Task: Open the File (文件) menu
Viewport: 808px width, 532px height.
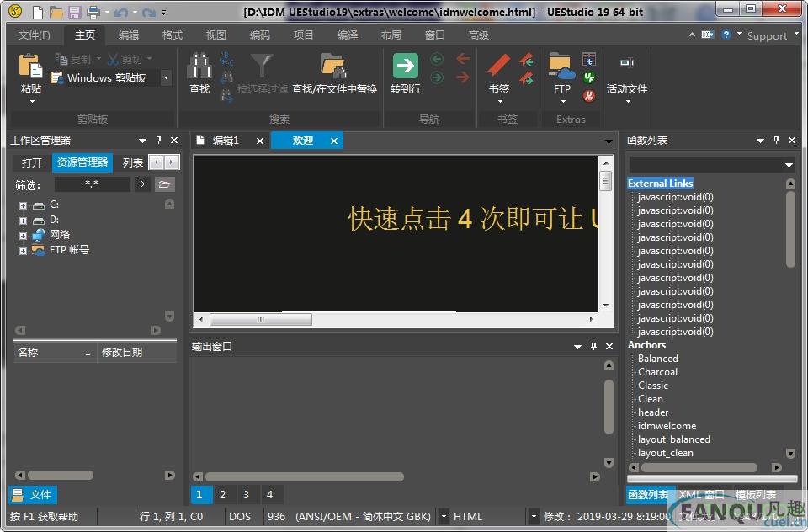Action: pyautogui.click(x=34, y=35)
